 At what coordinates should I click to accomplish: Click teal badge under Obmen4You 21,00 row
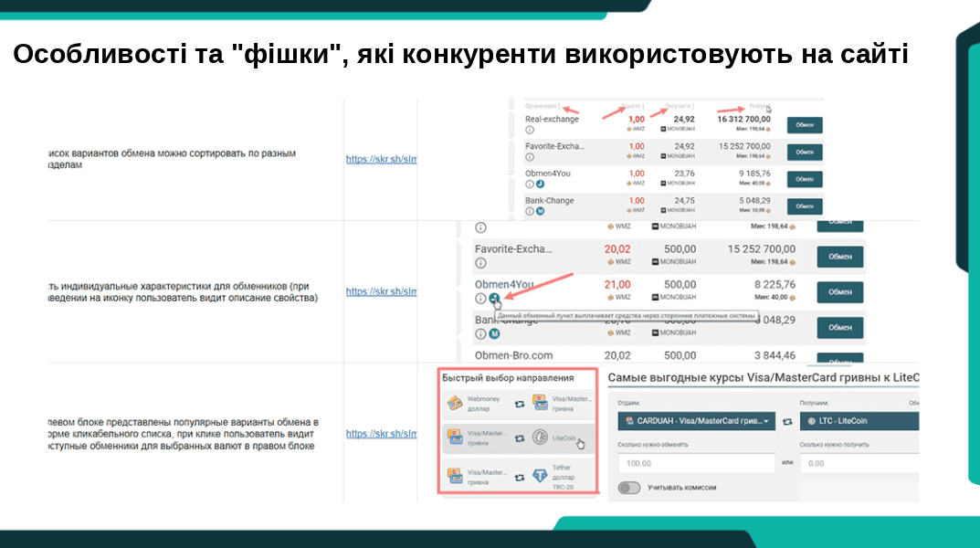click(x=494, y=299)
